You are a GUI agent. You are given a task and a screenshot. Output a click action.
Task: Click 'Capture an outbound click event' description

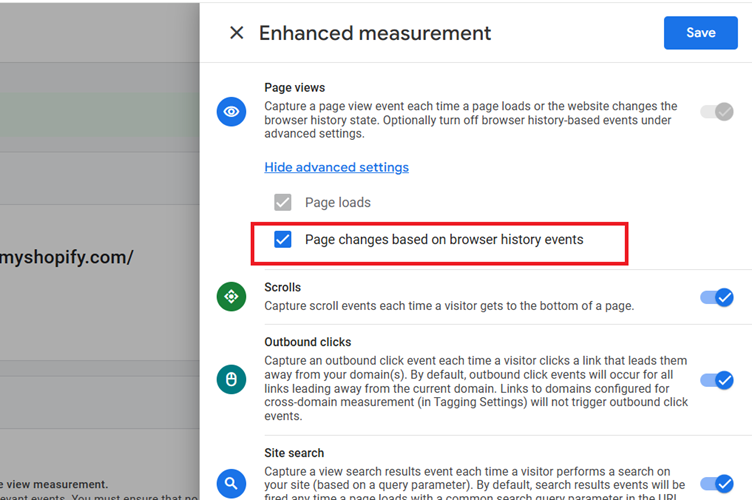coord(476,388)
